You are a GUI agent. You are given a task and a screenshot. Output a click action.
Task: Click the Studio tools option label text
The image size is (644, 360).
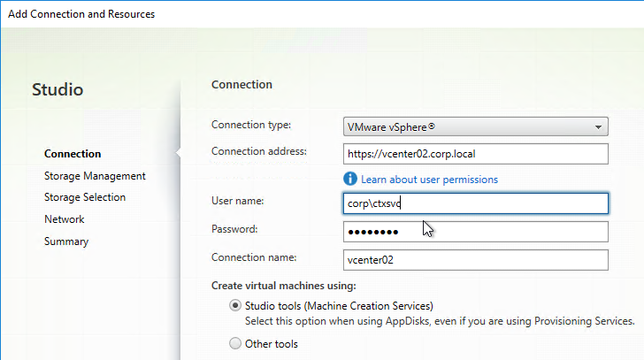click(339, 306)
